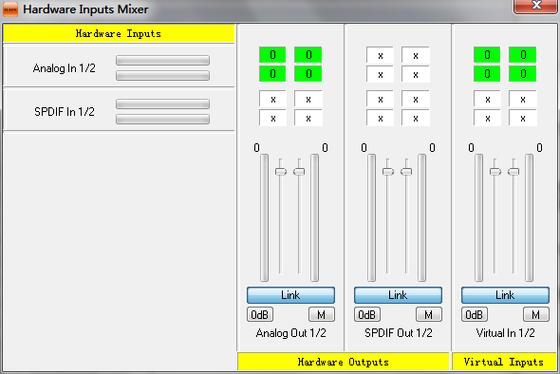Click the orange app icon in title bar
560x374 pixels.
(10, 10)
